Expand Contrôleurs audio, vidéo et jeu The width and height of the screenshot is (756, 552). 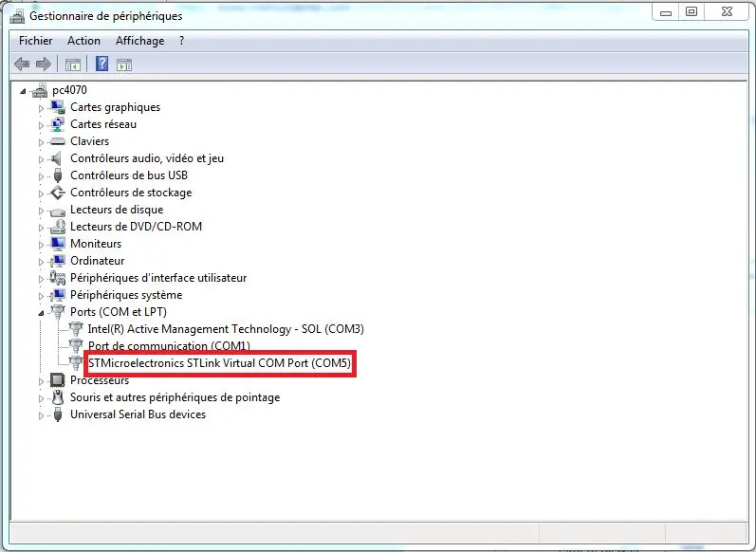(x=41, y=159)
